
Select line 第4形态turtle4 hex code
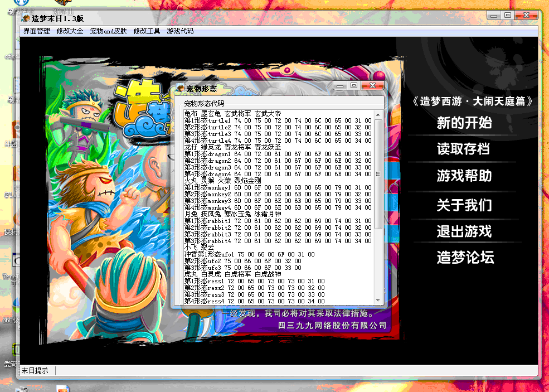coord(278,141)
